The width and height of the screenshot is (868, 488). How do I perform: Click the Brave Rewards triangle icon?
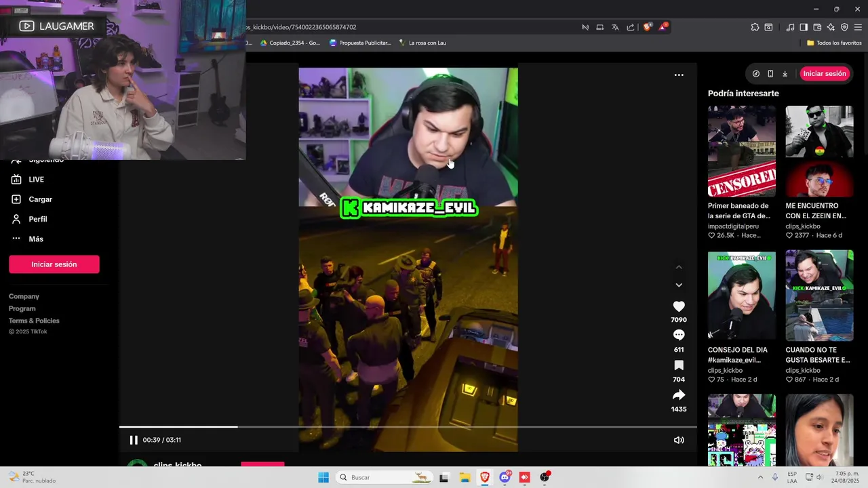(663, 27)
